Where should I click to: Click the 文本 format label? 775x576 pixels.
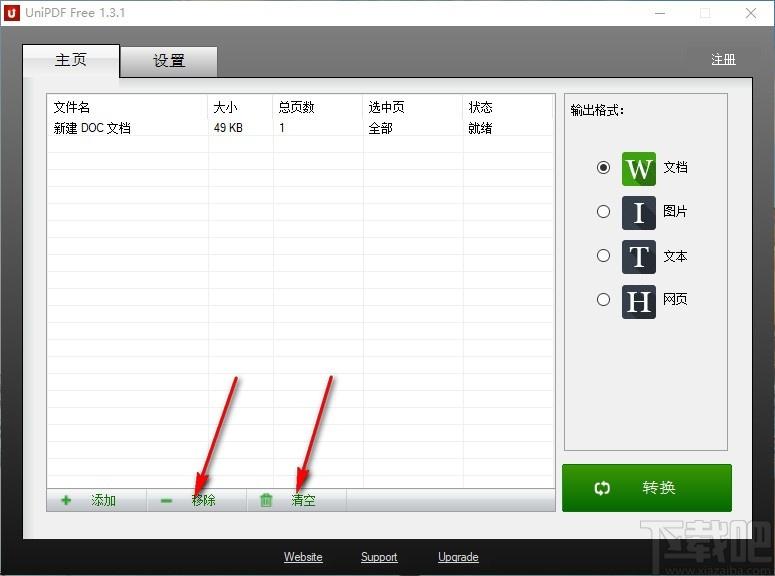click(675, 256)
